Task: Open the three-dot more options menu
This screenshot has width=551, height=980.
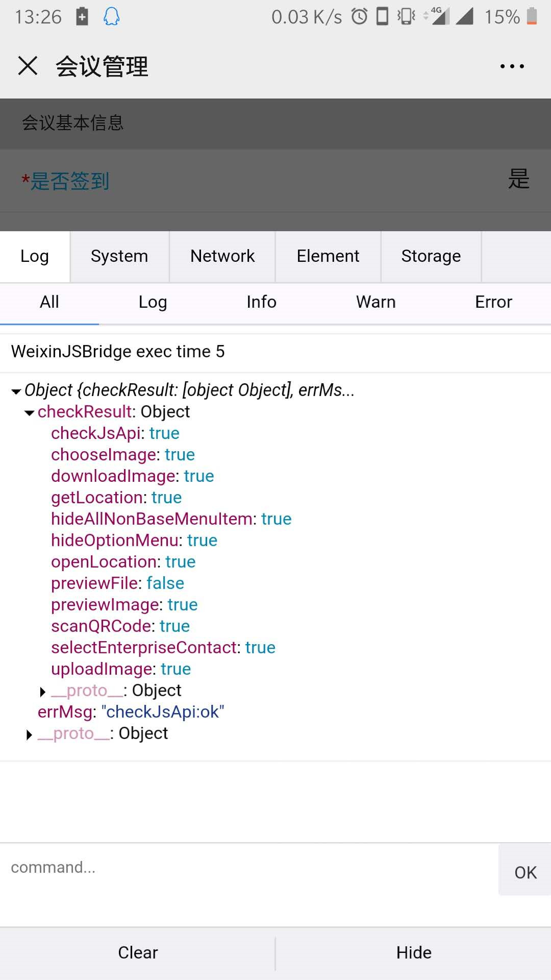Action: (512, 66)
